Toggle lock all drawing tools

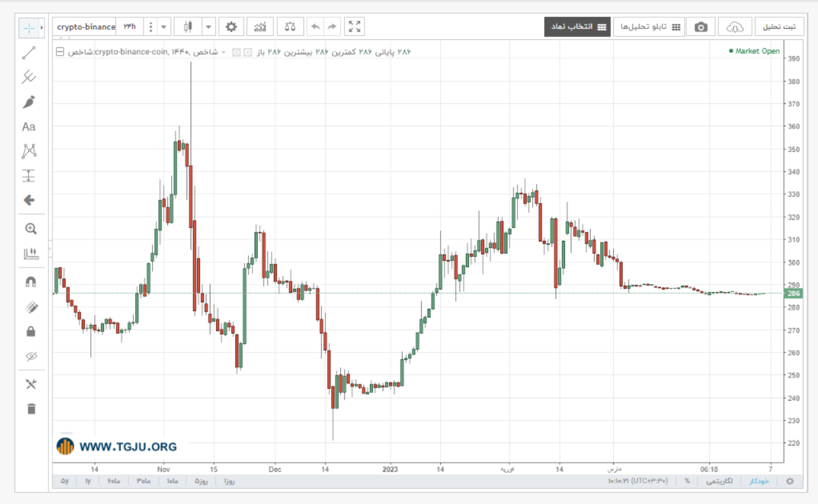point(31,332)
